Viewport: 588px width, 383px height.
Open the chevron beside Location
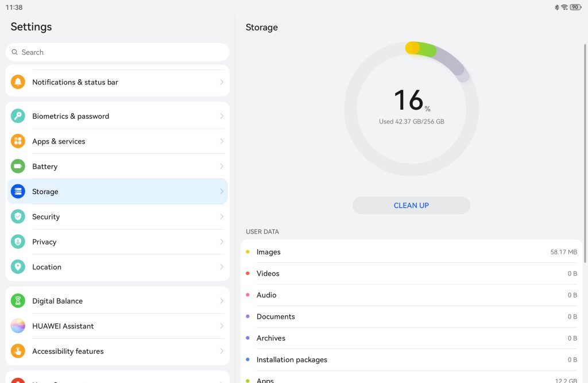[222, 267]
